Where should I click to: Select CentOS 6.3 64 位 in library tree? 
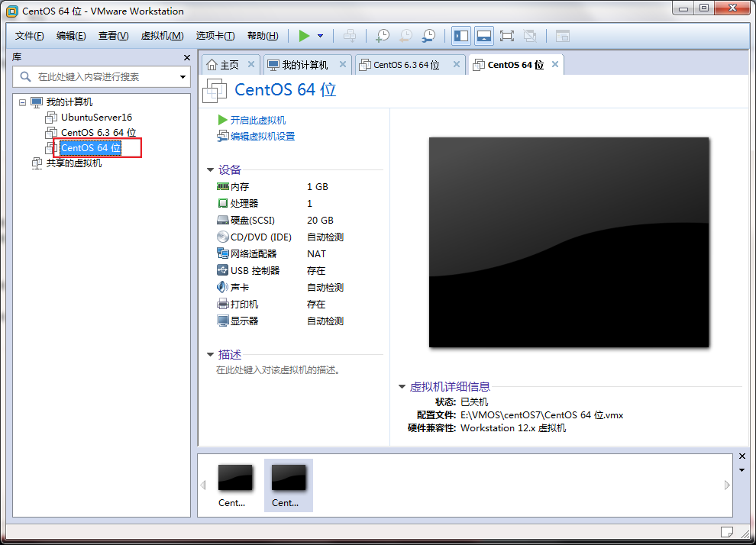tap(99, 132)
